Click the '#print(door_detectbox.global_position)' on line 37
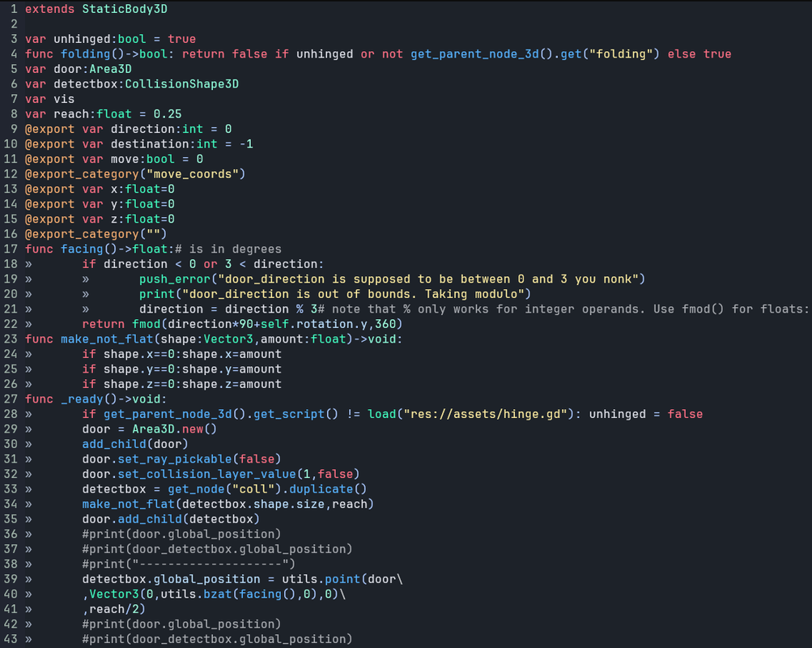The width and height of the screenshot is (812, 648). pyautogui.click(x=218, y=549)
